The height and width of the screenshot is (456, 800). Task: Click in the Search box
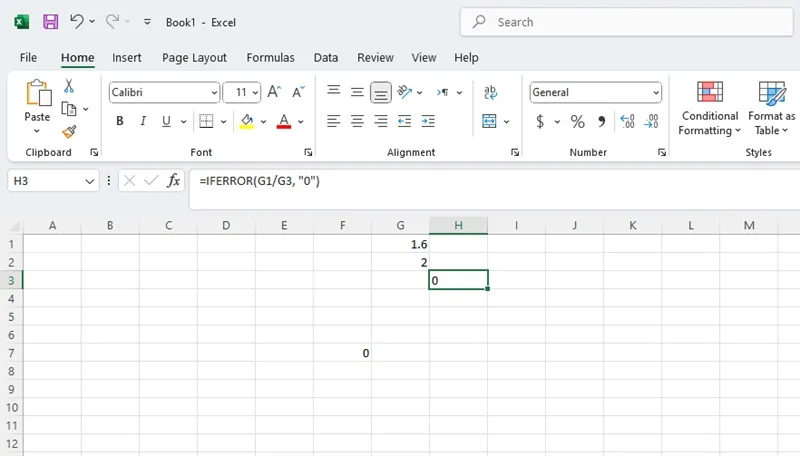click(627, 22)
